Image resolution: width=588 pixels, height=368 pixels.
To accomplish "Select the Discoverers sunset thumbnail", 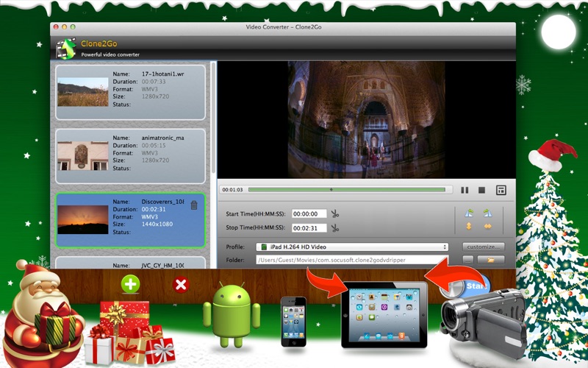I will (x=83, y=219).
